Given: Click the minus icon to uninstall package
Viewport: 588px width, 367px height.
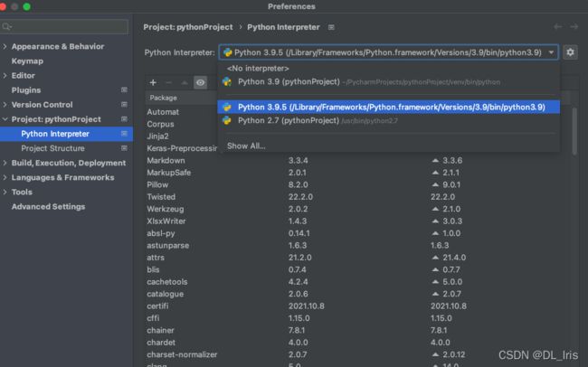Looking at the screenshot, I should (169, 82).
